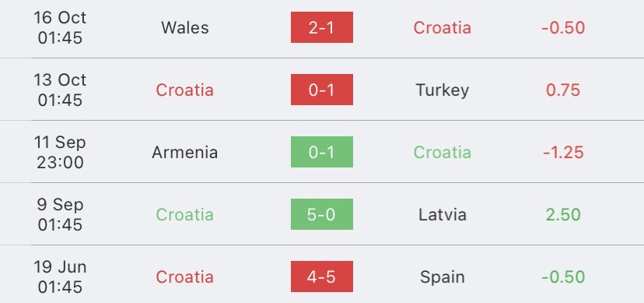Viewport: 644px width, 303px height.
Task: Click the -1.25 handicap value
Action: pyautogui.click(x=563, y=153)
